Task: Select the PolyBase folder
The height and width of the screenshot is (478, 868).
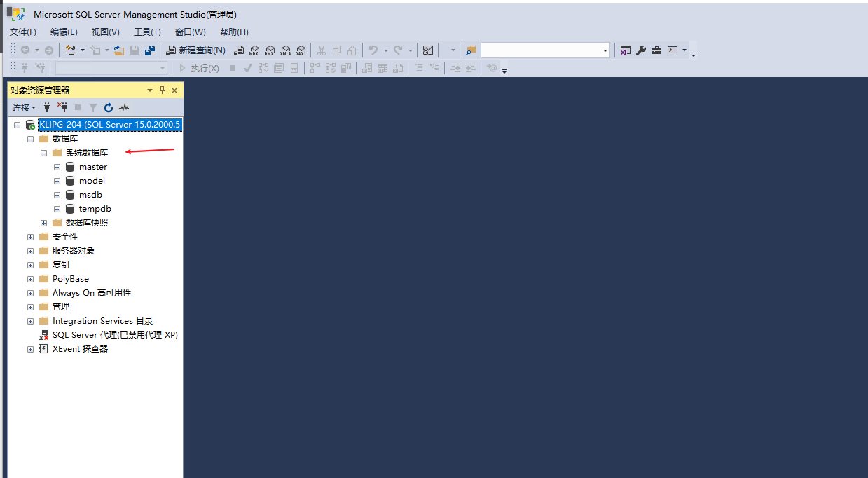Action: click(70, 279)
